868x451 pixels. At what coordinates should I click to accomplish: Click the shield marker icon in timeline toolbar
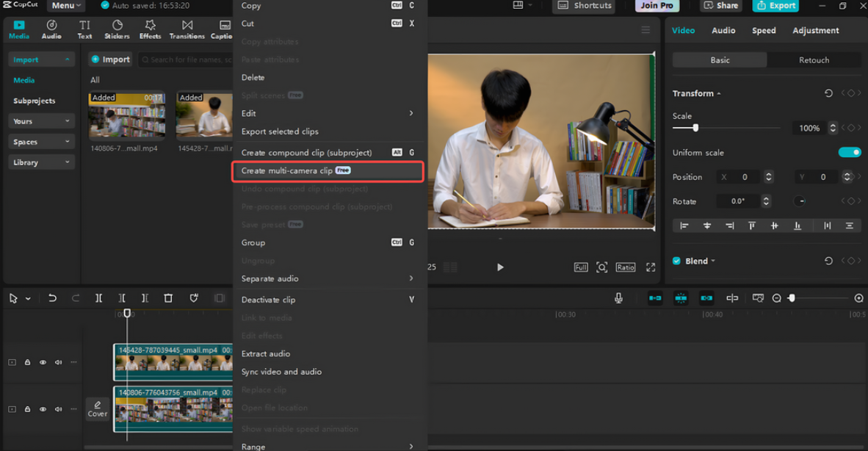click(194, 298)
